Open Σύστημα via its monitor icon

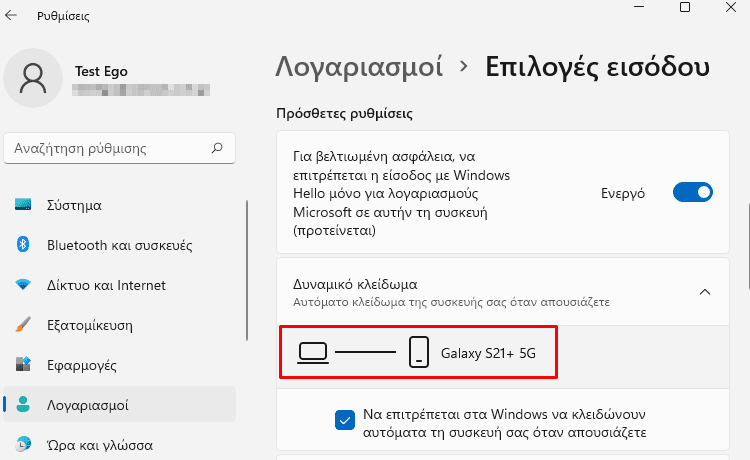23,205
